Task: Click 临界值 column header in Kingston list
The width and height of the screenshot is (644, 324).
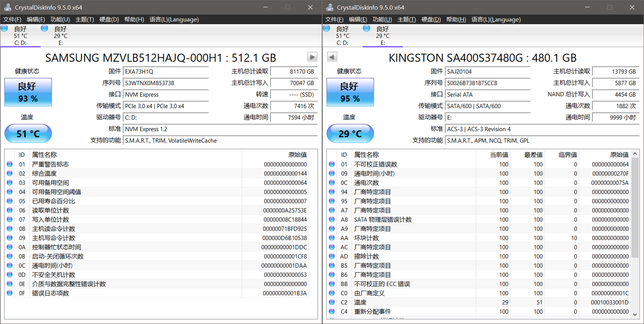Action: [x=562, y=155]
